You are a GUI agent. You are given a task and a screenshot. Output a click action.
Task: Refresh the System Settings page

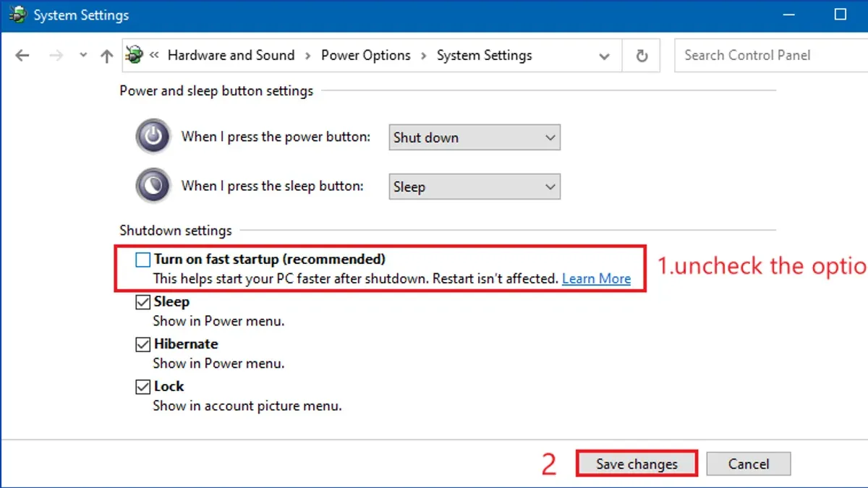[642, 56]
